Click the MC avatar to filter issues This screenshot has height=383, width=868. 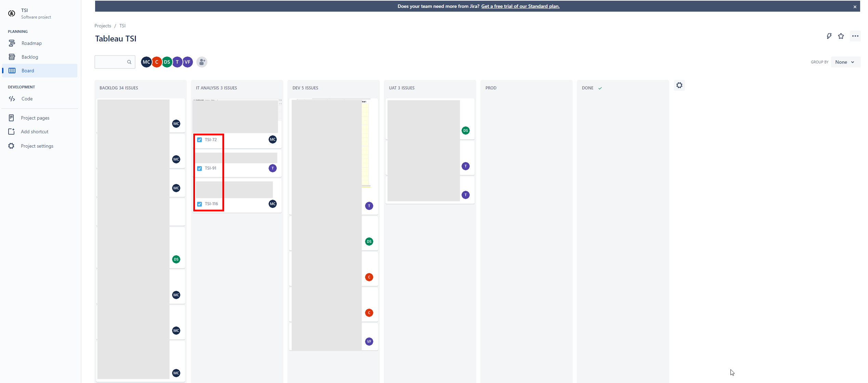pyautogui.click(x=146, y=62)
